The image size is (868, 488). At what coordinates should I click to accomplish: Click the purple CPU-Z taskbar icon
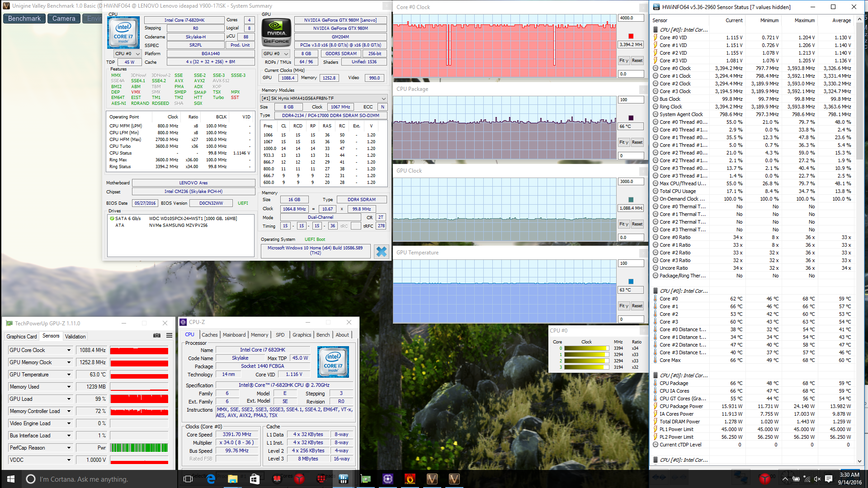[387, 479]
